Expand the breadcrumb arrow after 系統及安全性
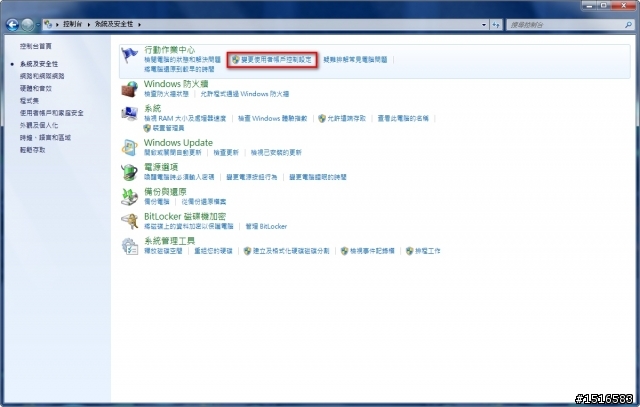This screenshot has height=407, width=640. pyautogui.click(x=139, y=24)
